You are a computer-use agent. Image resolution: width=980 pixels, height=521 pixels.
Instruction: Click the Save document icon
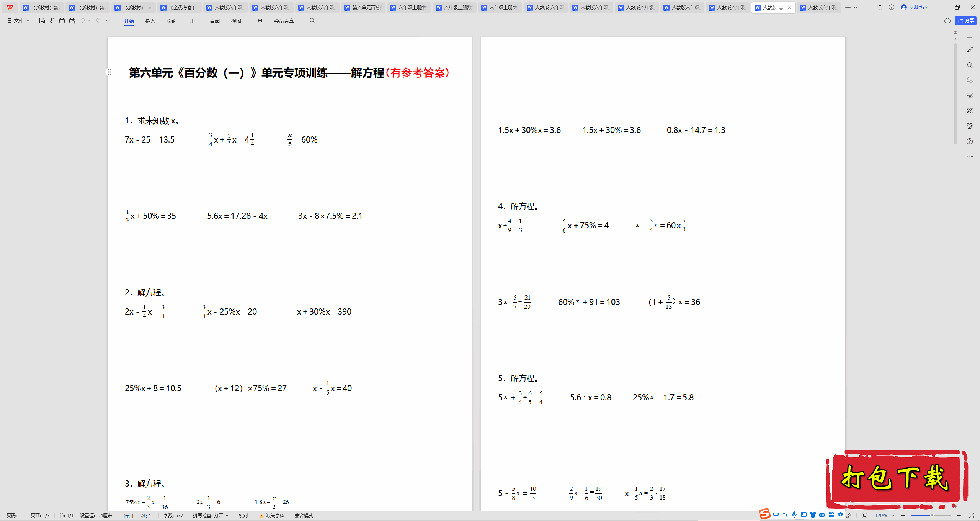[42, 21]
